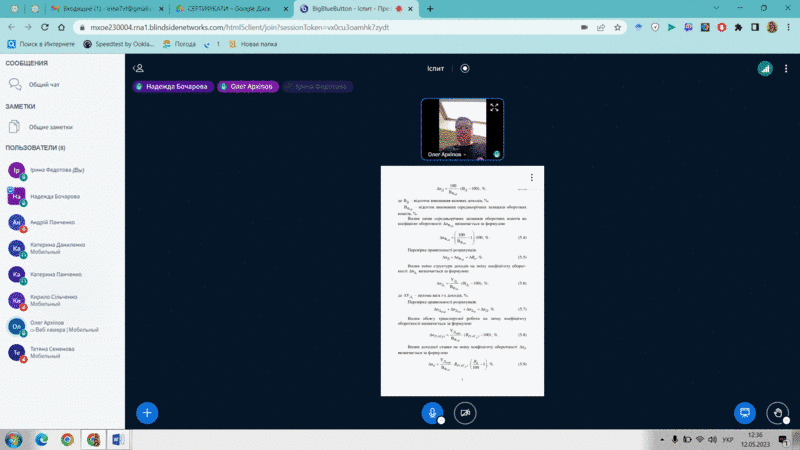Make Олег Архіпов webcam fullscreen
800x450 pixels.
click(x=493, y=107)
